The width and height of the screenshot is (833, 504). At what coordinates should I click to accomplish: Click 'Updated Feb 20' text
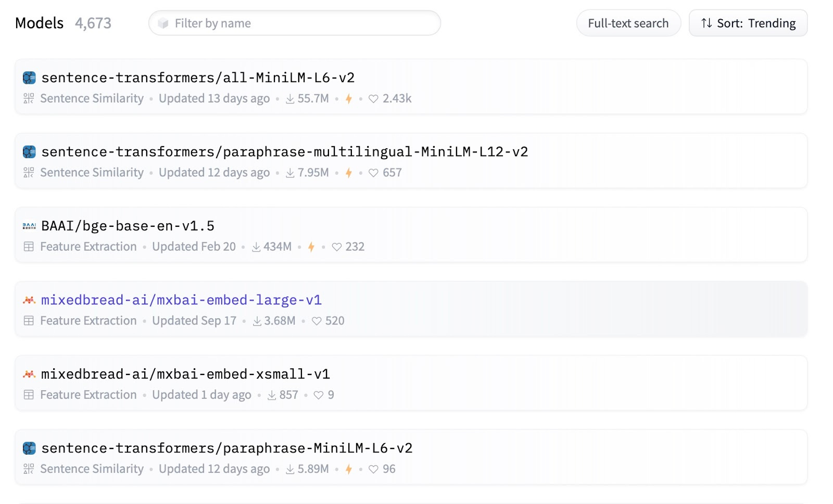pyautogui.click(x=194, y=247)
